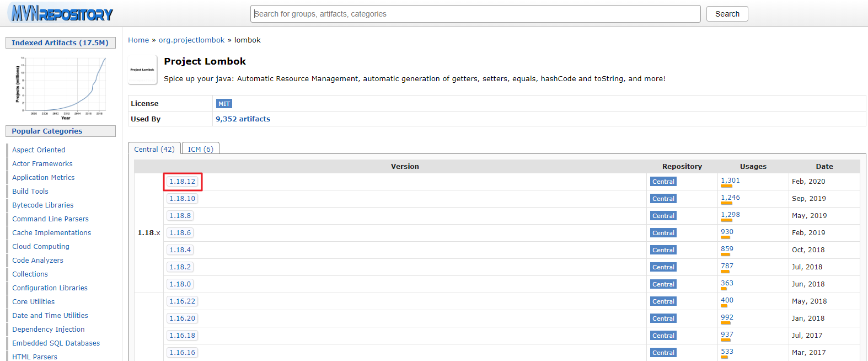Screen dimensions: 868x361
Task: Open Application Metrics category
Action: coord(44,178)
